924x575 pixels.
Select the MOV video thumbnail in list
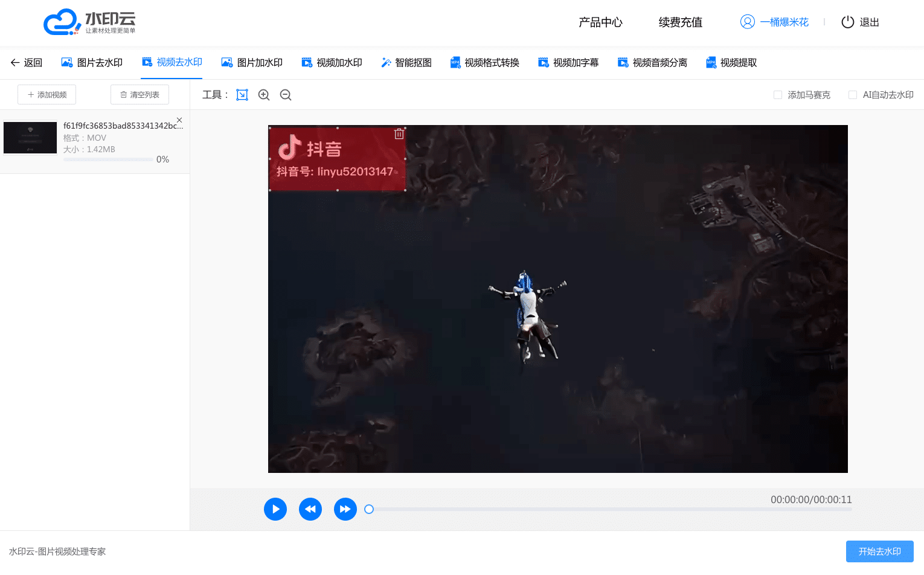pyautogui.click(x=30, y=138)
